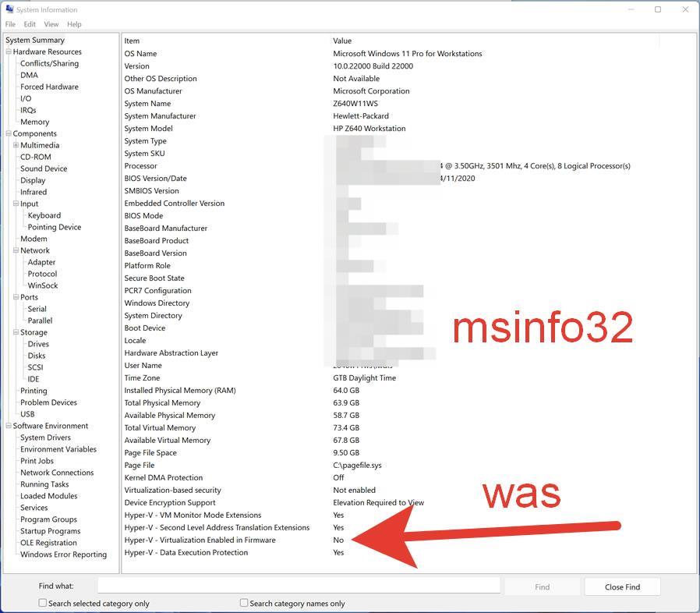This screenshot has height=613, width=700.
Task: Select the Services category
Action: tap(34, 508)
